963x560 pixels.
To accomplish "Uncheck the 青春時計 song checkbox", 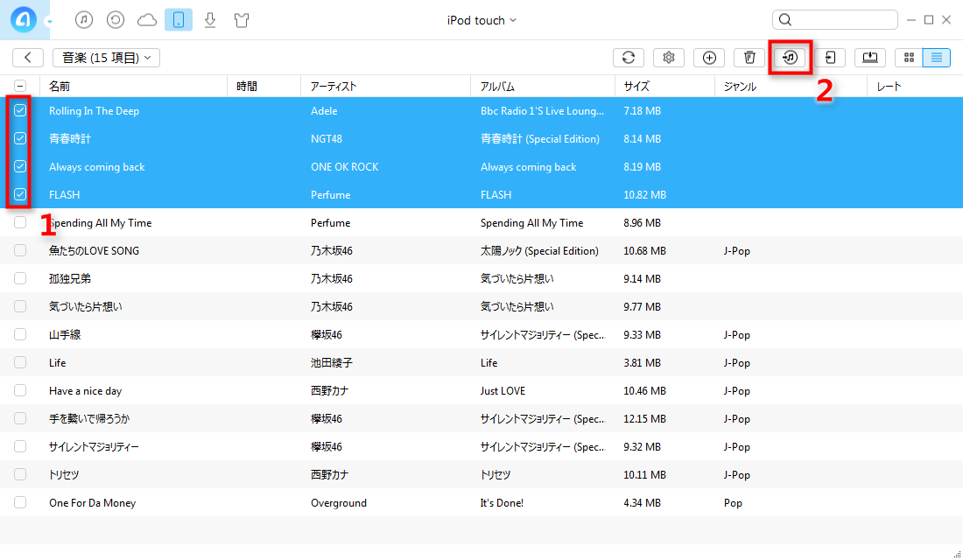I will tap(20, 138).
